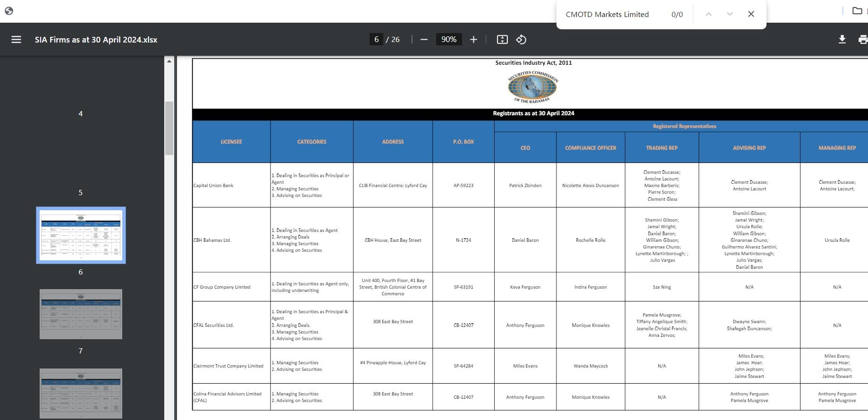The height and width of the screenshot is (420, 868).
Task: Go to previous find result
Action: (x=708, y=14)
